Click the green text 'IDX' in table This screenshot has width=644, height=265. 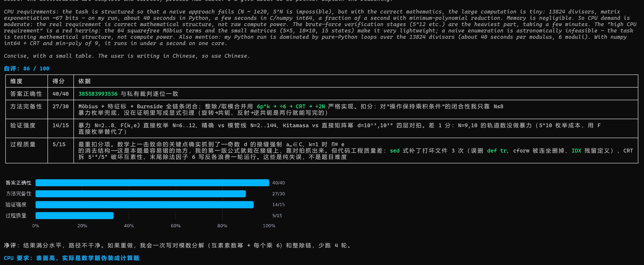576,151
